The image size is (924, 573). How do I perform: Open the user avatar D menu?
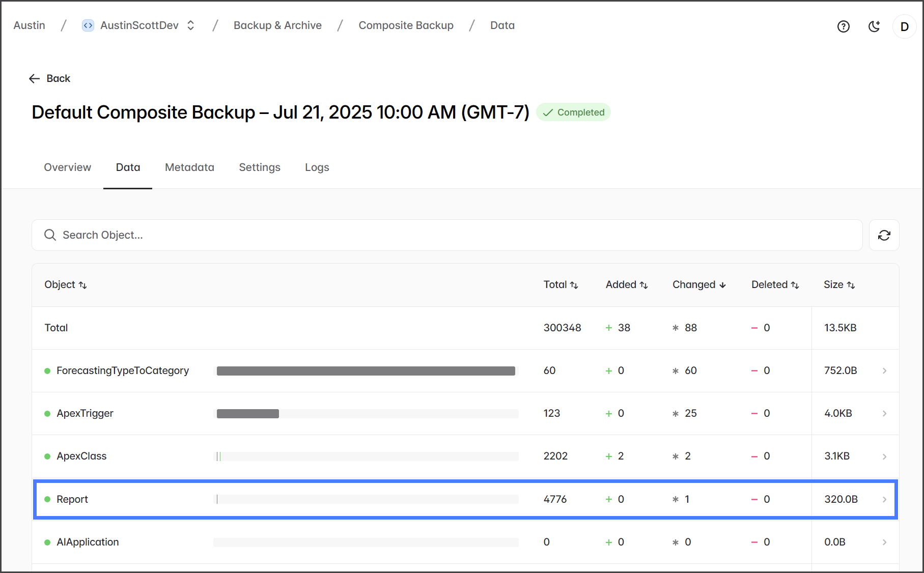point(904,26)
